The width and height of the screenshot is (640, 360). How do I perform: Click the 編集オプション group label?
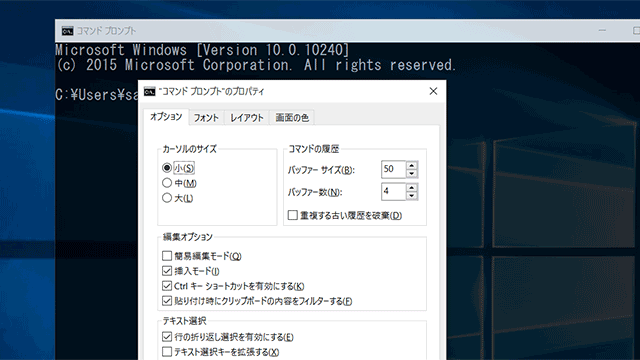(x=188, y=237)
